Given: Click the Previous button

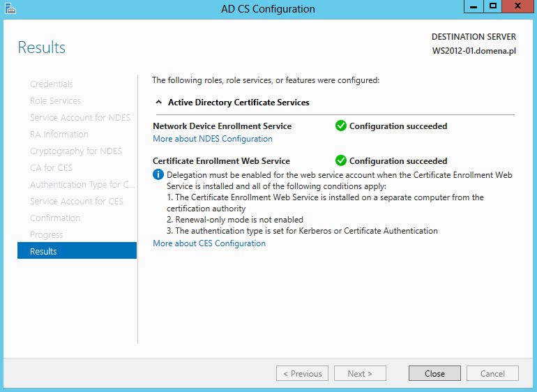Looking at the screenshot, I should [302, 373].
